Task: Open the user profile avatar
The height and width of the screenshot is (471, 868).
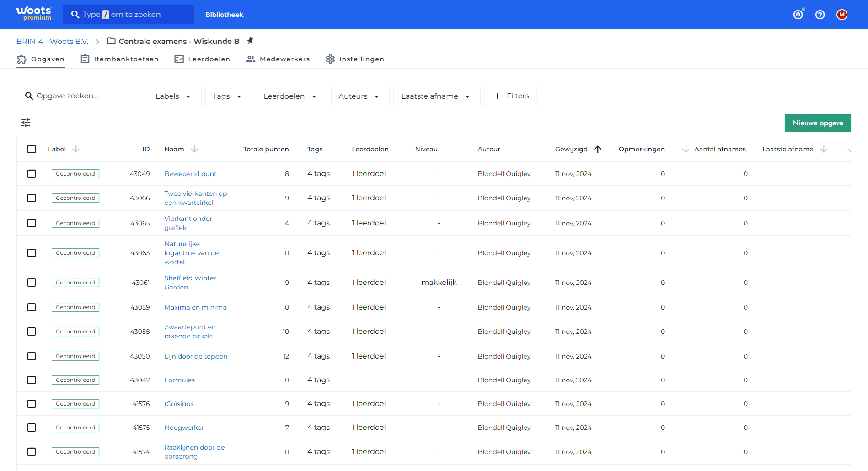Action: pyautogui.click(x=842, y=15)
